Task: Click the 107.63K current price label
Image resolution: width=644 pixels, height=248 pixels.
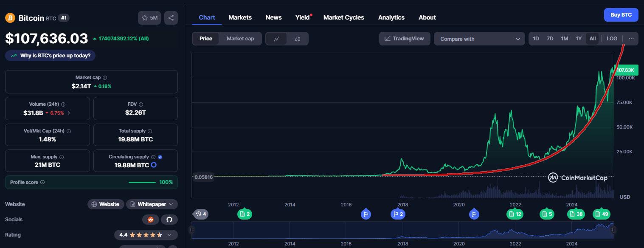Action: coord(627,70)
